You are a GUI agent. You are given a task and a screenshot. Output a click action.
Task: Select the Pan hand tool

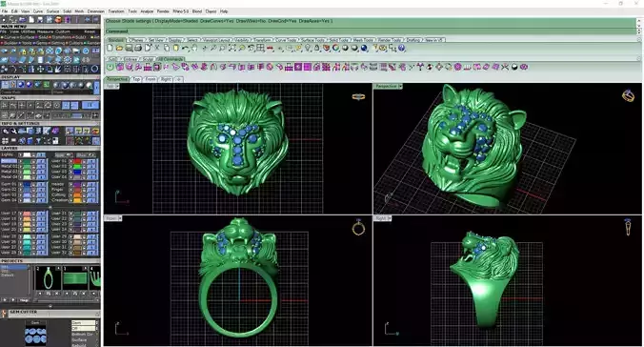click(x=193, y=48)
